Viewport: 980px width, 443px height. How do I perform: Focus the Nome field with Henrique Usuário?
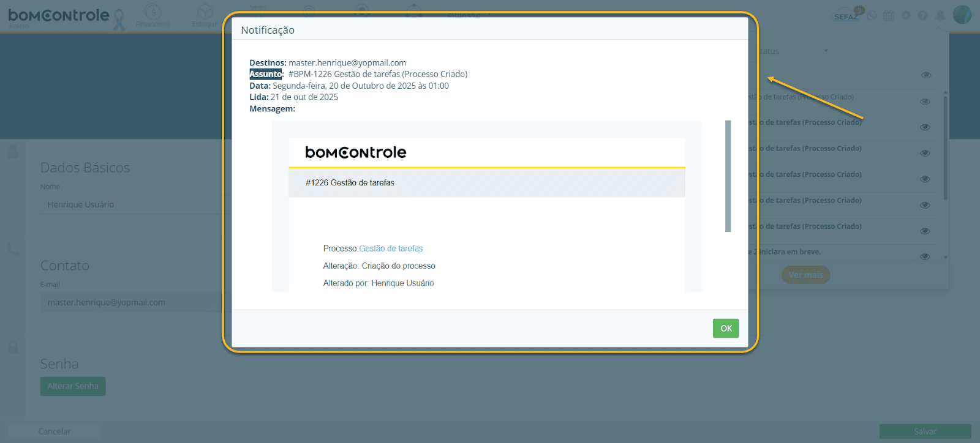tap(135, 204)
